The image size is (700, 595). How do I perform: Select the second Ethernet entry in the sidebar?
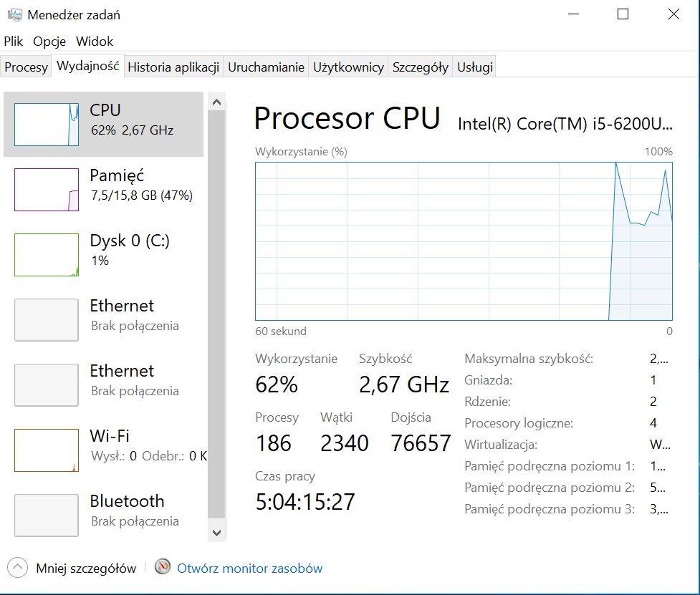tap(104, 384)
